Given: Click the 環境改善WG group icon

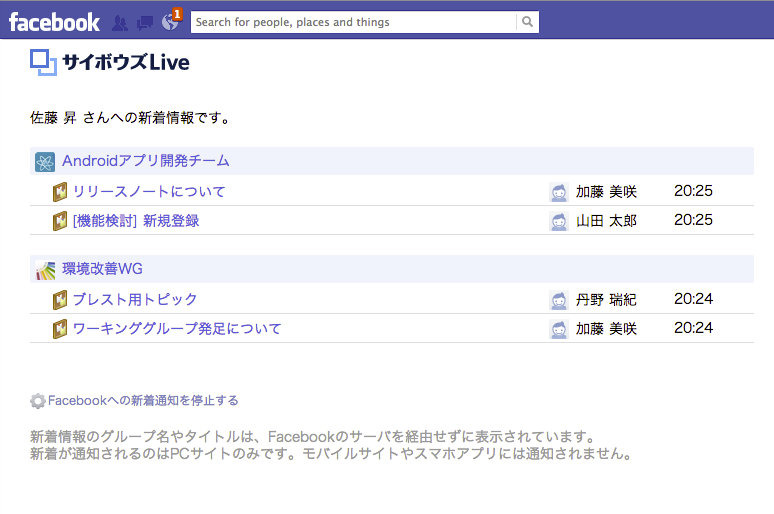Looking at the screenshot, I should (45, 270).
